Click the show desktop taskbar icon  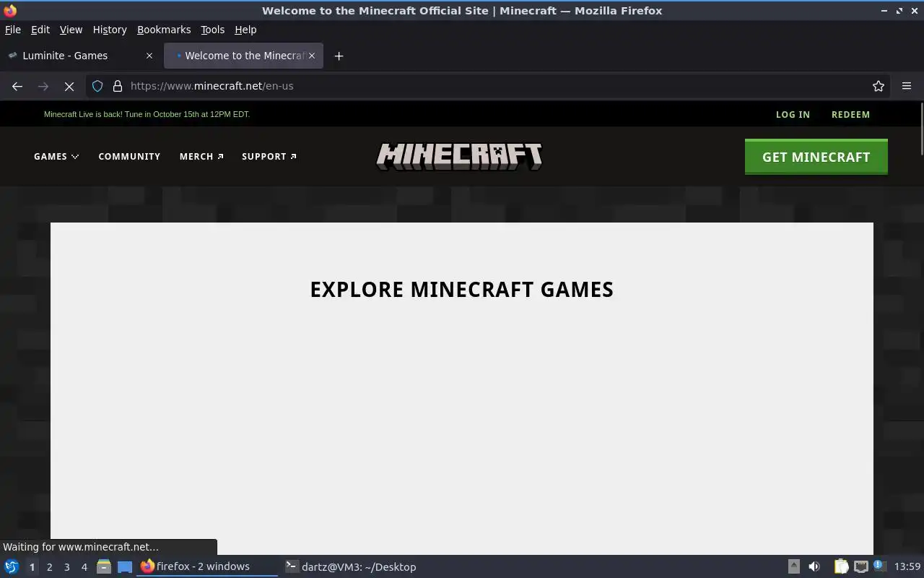pos(125,566)
